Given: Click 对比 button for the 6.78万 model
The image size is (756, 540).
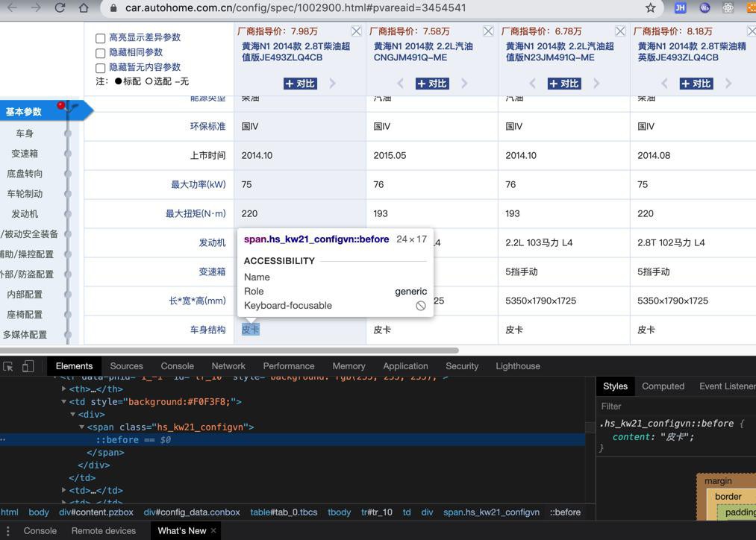Looking at the screenshot, I should coord(564,84).
